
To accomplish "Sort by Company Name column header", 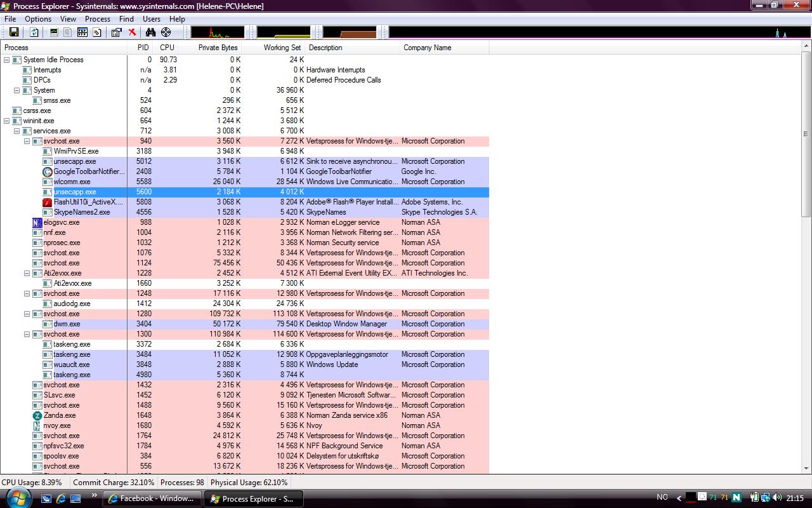I will tap(445, 48).
